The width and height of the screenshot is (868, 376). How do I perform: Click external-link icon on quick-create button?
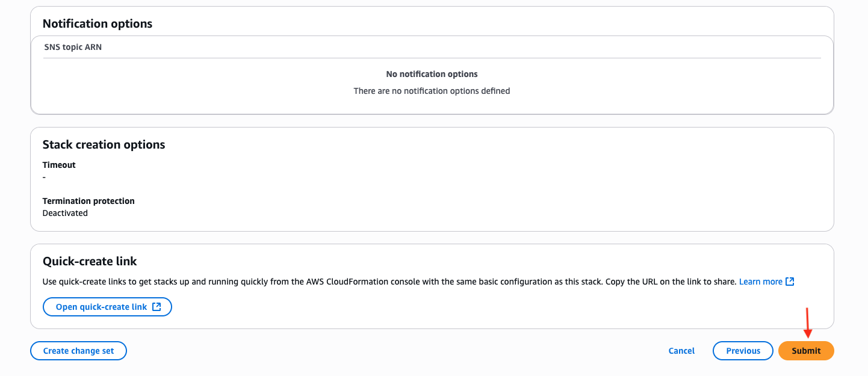click(157, 307)
